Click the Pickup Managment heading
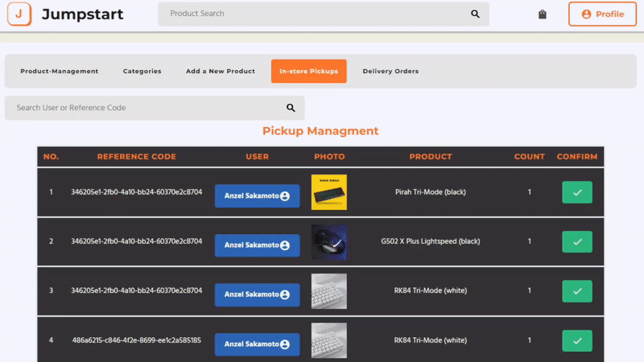The image size is (644, 362). pyautogui.click(x=320, y=131)
